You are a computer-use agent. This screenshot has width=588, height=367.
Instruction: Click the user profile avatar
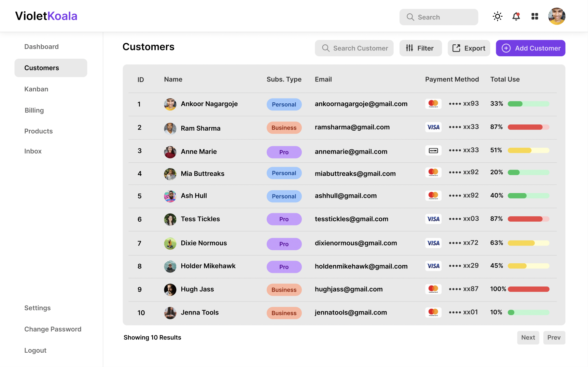click(x=557, y=16)
